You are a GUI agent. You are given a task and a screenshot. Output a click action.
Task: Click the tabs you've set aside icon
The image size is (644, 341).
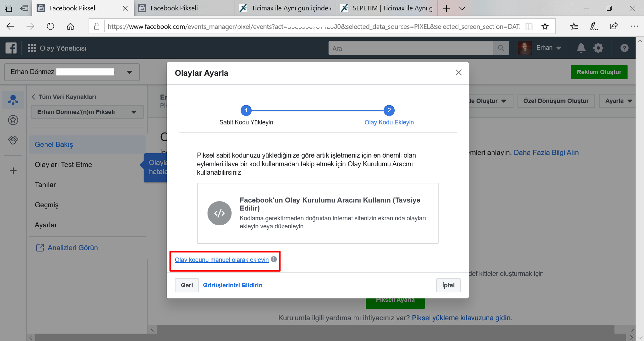click(8, 8)
